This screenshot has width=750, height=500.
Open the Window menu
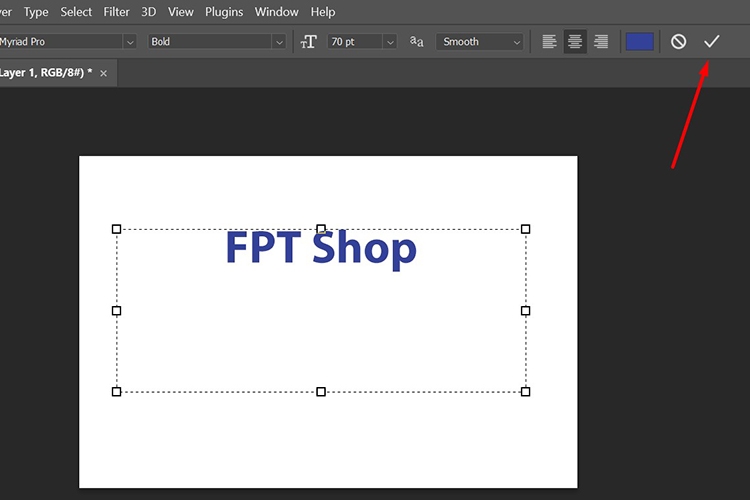point(276,12)
